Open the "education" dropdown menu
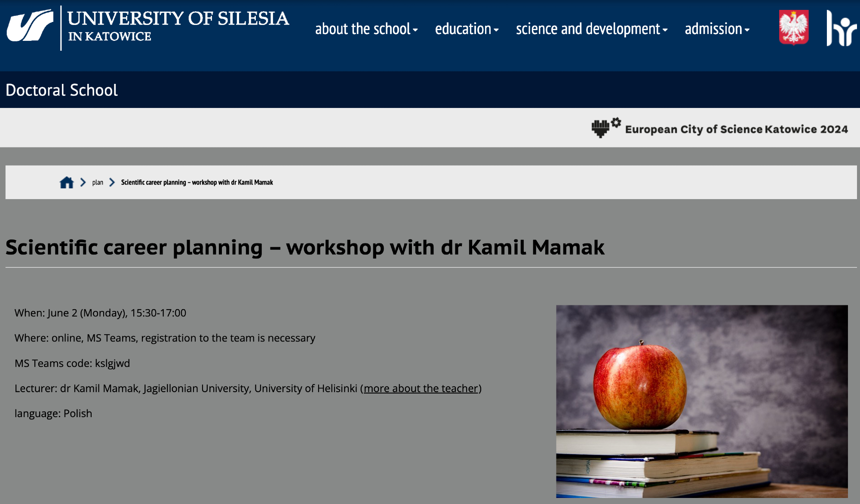This screenshot has width=860, height=504. coord(467,29)
